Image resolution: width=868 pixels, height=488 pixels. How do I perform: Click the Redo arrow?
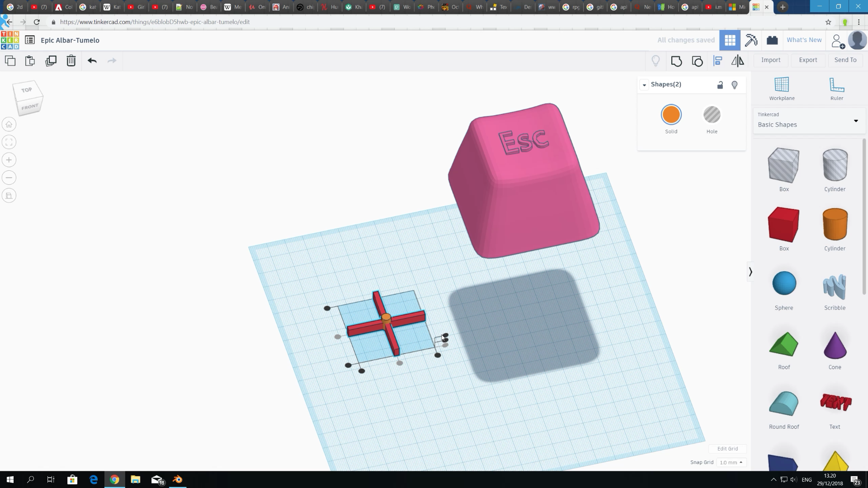[x=112, y=61]
